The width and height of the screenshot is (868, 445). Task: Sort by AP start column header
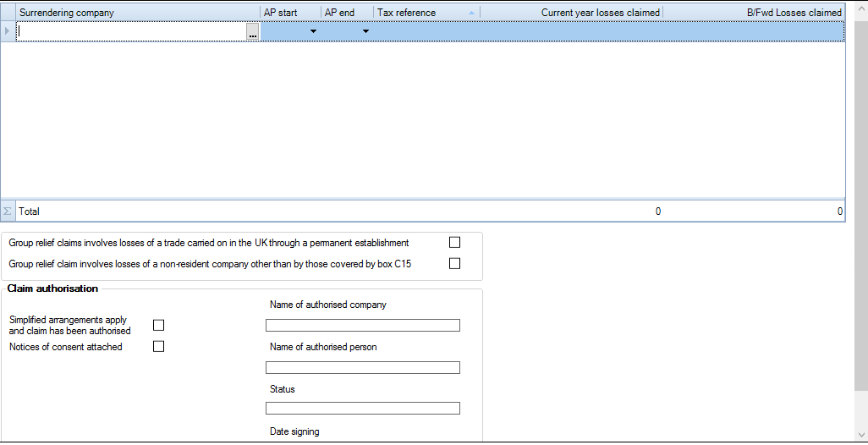click(x=291, y=12)
